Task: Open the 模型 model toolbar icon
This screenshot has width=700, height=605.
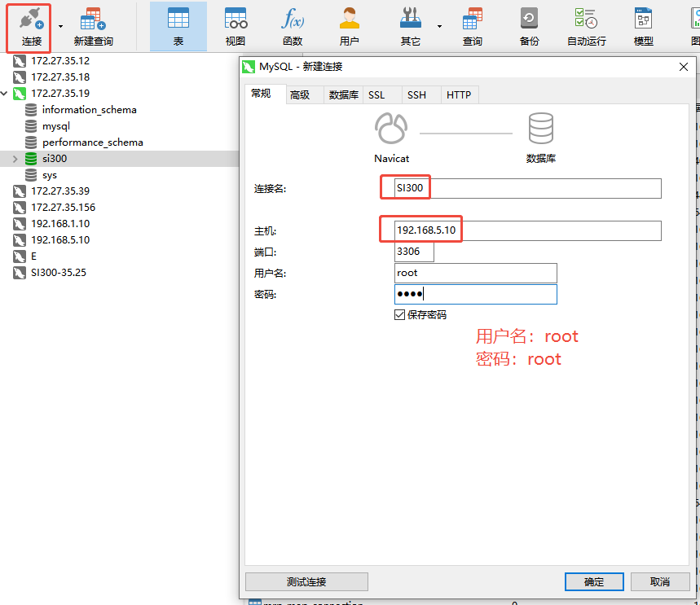Action: click(643, 27)
